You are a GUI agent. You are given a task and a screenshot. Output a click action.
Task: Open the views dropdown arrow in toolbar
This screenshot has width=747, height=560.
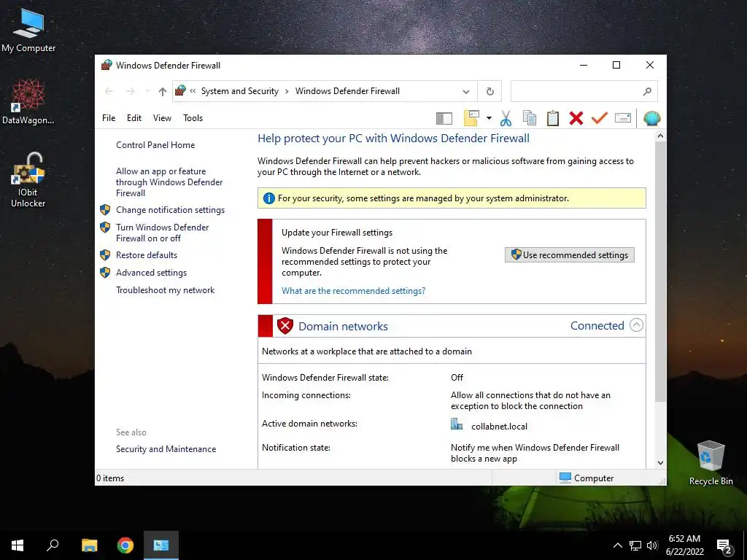pos(489,118)
